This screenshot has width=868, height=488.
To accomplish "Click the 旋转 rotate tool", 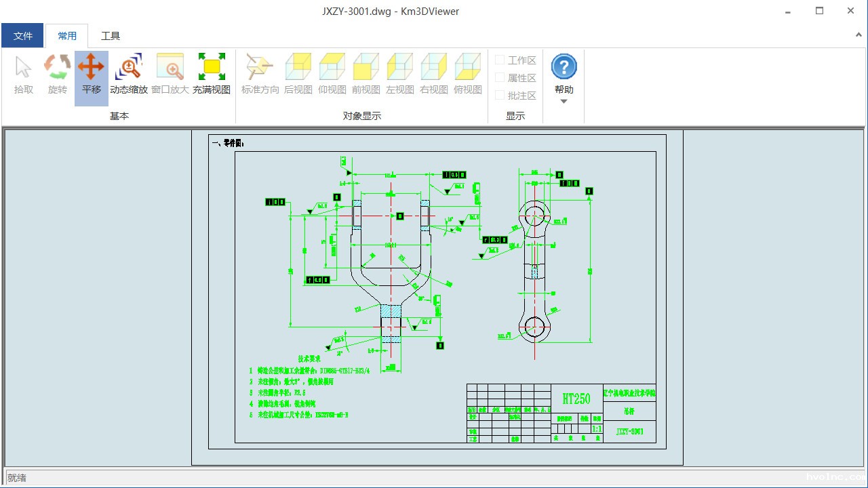I will click(57, 75).
